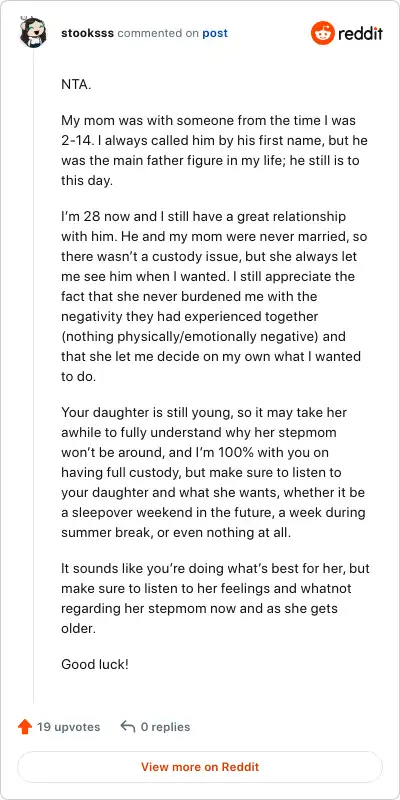Click the "NTA." verdict line
400x800 pixels.
pos(77,85)
